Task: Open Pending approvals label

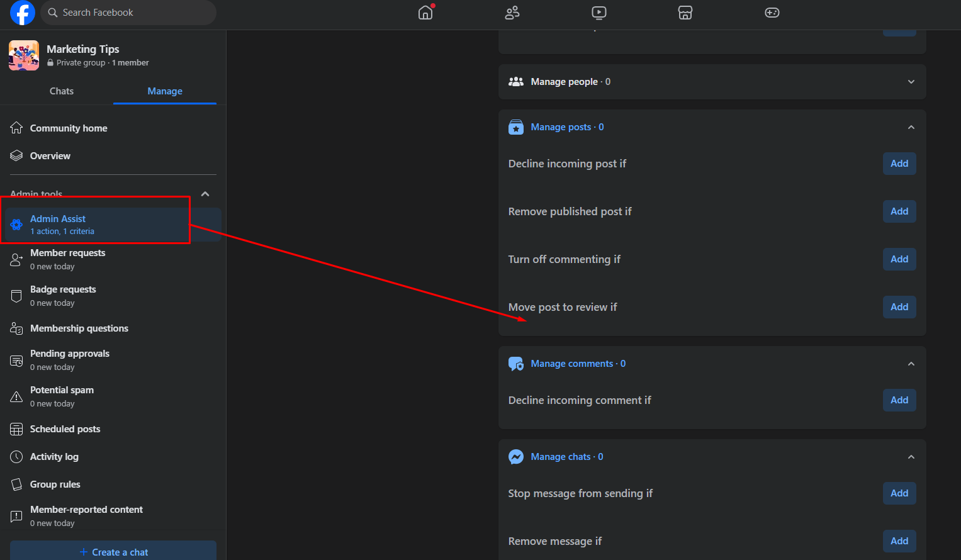Action: [x=70, y=354]
